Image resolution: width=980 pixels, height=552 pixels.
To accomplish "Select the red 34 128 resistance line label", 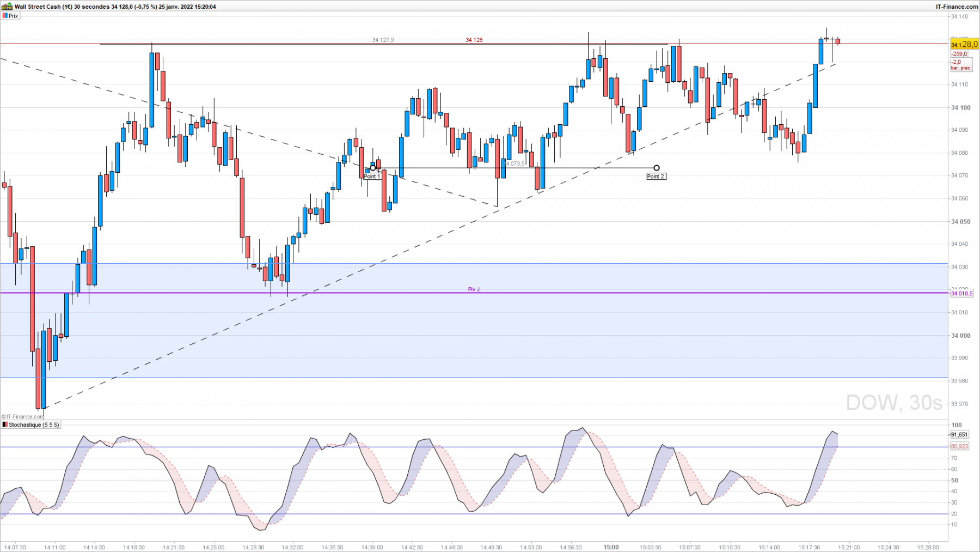I will [x=474, y=40].
